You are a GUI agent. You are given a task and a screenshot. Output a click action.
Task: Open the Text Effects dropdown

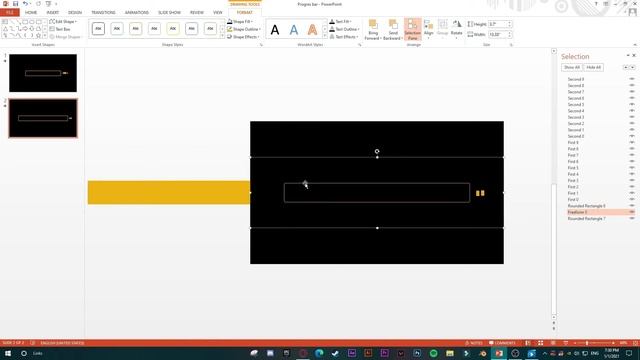coord(344,37)
